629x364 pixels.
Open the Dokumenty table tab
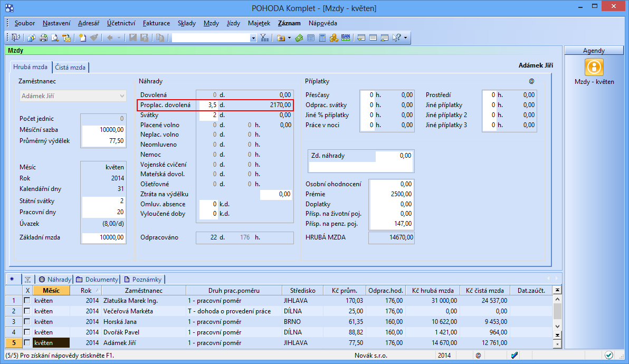(98, 280)
